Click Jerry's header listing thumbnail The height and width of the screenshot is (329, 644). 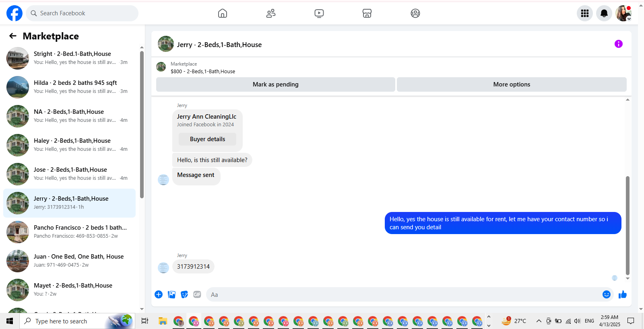[166, 44]
